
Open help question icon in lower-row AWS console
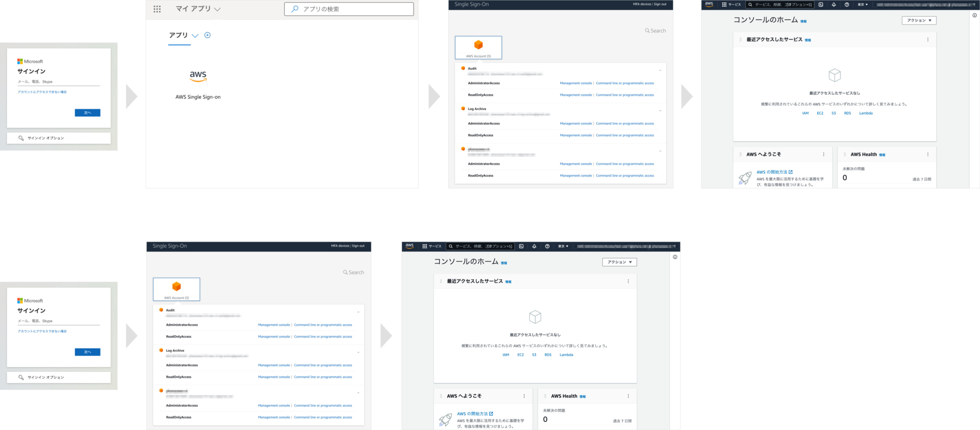click(x=547, y=246)
